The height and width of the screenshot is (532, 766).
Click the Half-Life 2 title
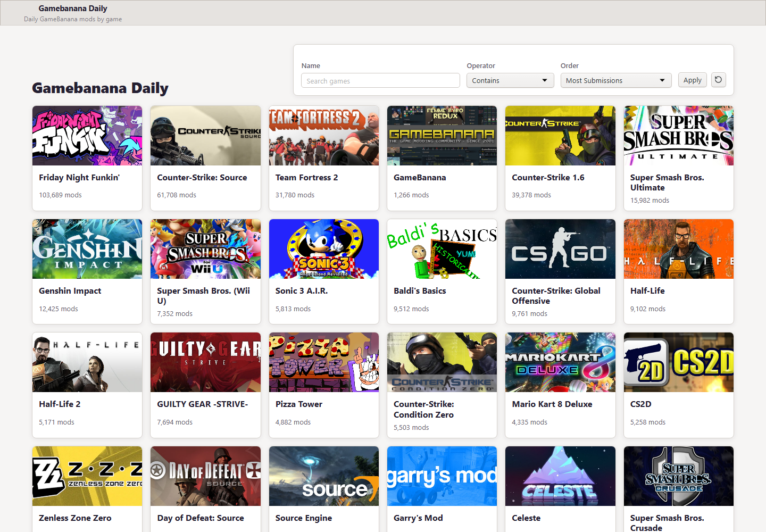(60, 404)
